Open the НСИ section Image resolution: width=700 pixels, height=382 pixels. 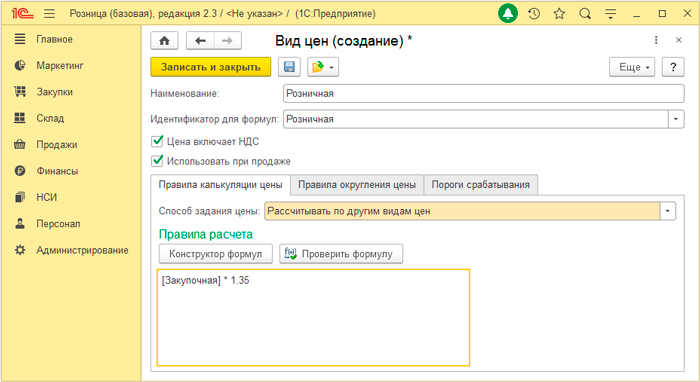pos(46,197)
